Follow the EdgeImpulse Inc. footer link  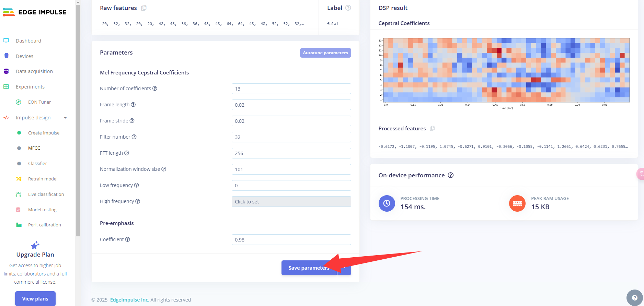[129, 300]
